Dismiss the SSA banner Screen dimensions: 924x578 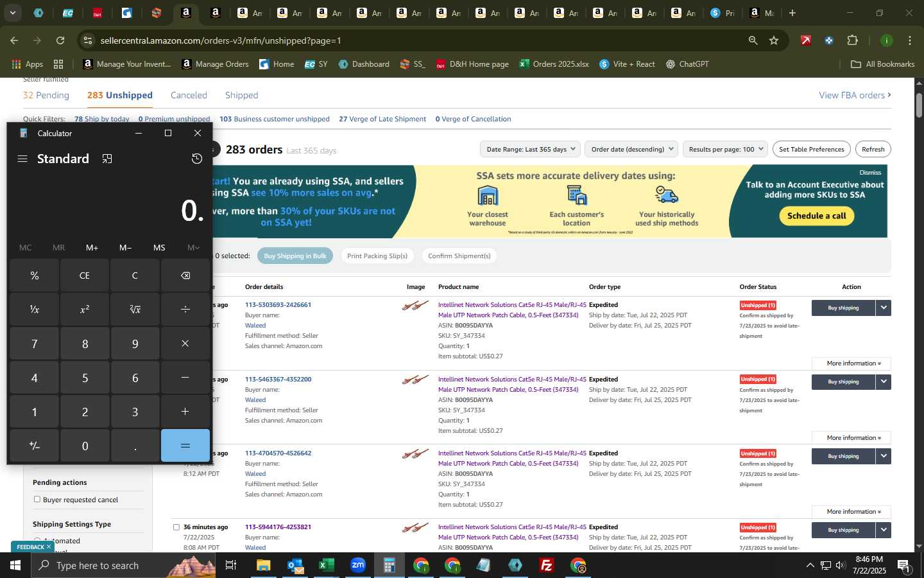(x=870, y=173)
